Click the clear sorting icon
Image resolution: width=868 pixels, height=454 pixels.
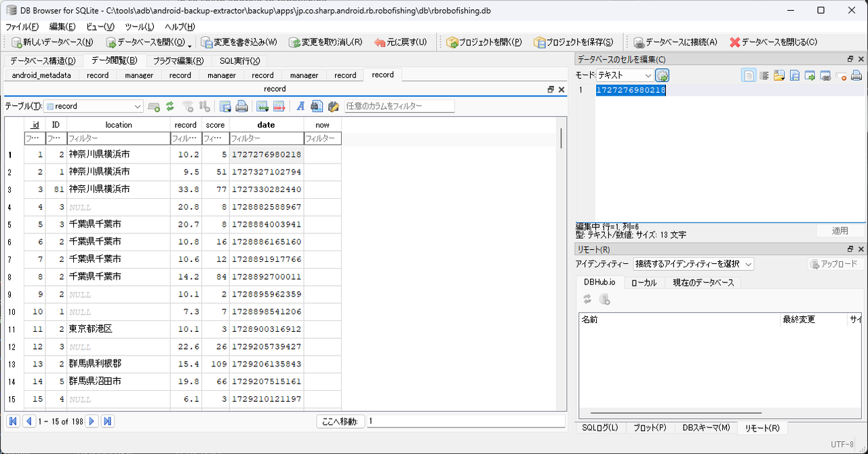click(204, 107)
